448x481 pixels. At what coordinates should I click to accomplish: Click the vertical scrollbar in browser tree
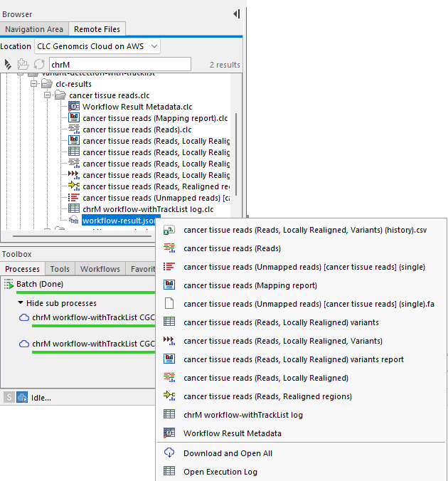pyautogui.click(x=236, y=154)
